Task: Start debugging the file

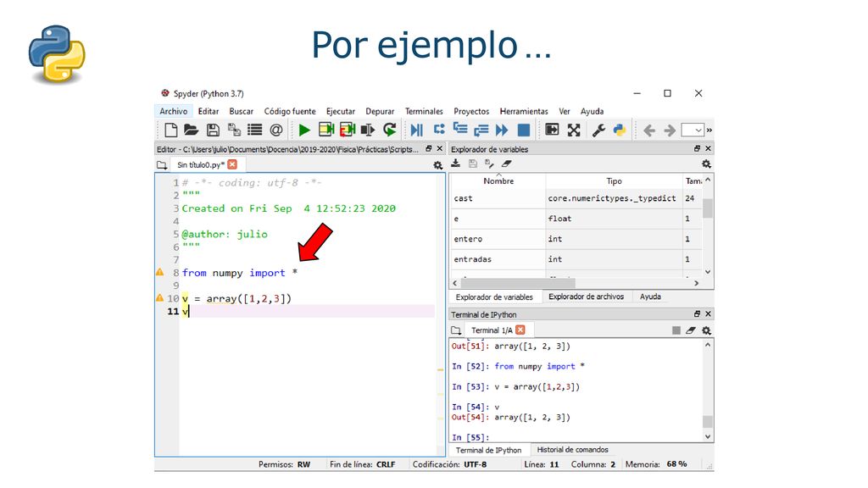Action: point(417,130)
